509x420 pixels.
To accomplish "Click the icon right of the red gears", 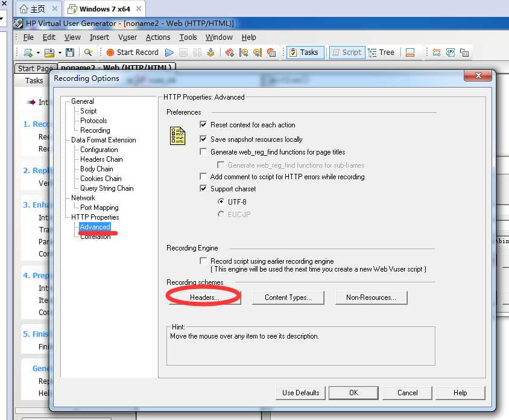I will 244,52.
